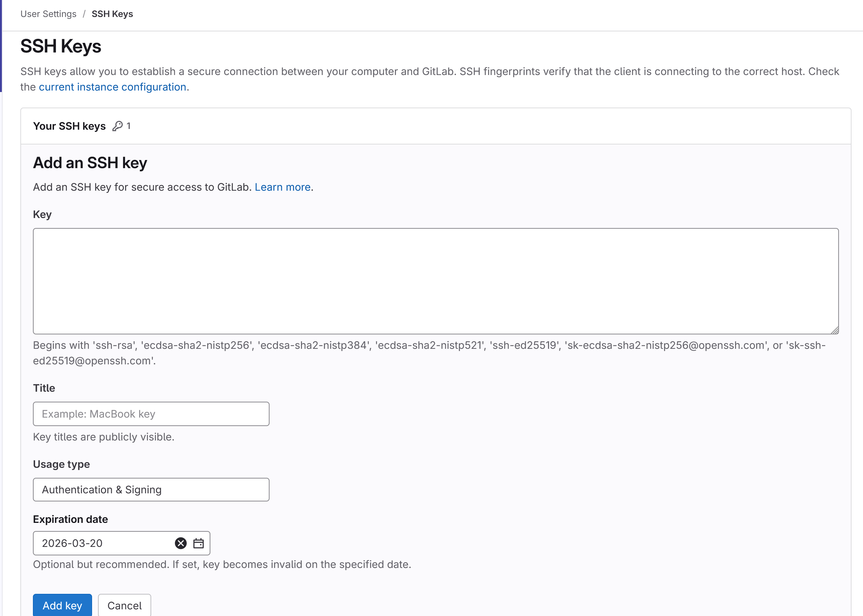This screenshot has height=616, width=863.
Task: Click the SSH Keys breadcrumb item
Action: click(112, 14)
